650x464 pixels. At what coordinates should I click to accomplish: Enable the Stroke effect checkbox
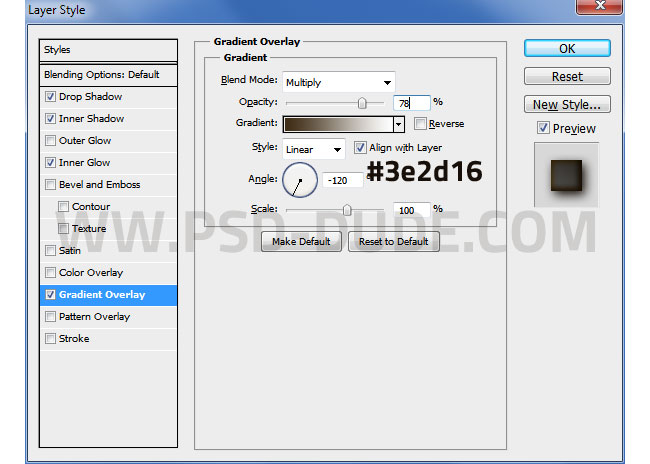tap(51, 339)
